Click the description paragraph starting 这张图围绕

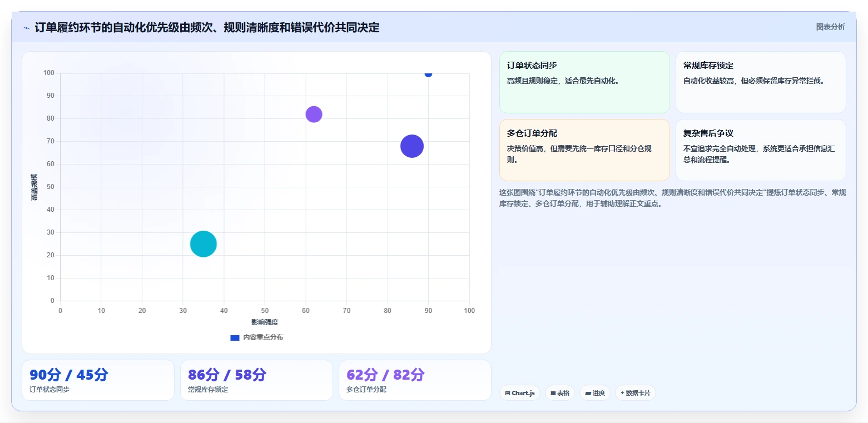(673, 198)
